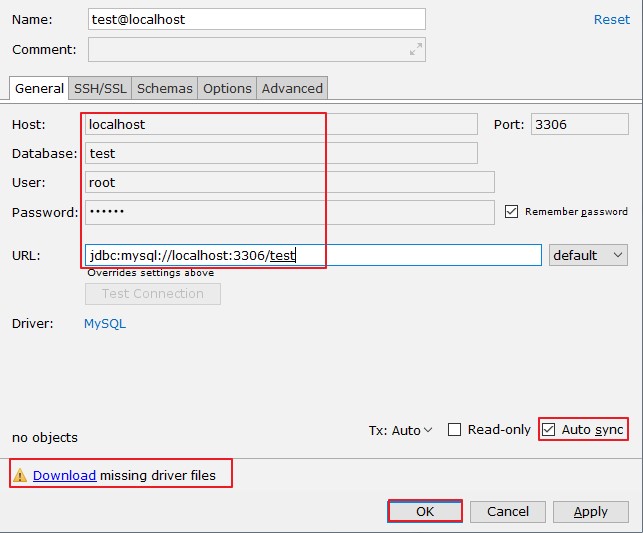Click the Apply button
The width and height of the screenshot is (643, 533).
tap(590, 511)
